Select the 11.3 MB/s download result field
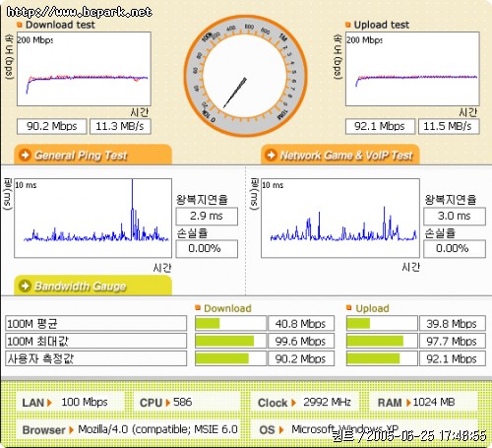 pyautogui.click(x=120, y=126)
